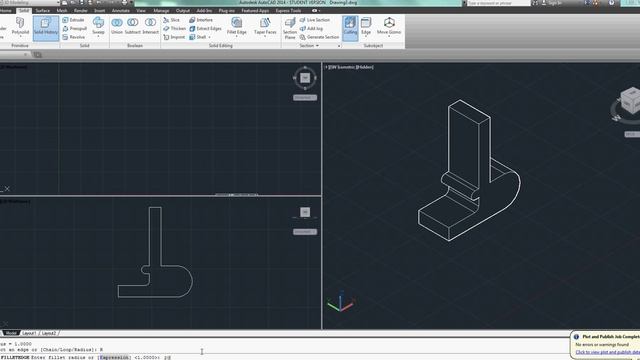Viewport: 640px width, 360px height.
Task: Open the Annotate ribbon tab
Action: (x=120, y=11)
